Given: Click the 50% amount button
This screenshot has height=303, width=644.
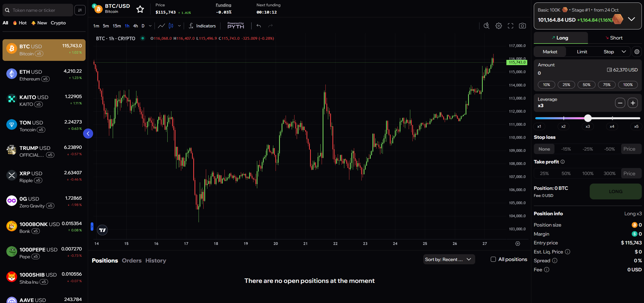Looking at the screenshot, I should (x=586, y=85).
